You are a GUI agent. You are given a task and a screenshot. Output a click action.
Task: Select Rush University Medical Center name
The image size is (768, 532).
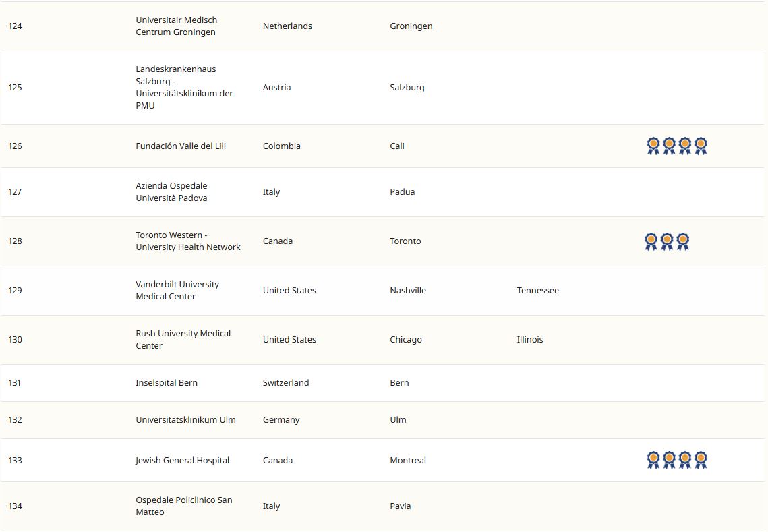pos(183,340)
